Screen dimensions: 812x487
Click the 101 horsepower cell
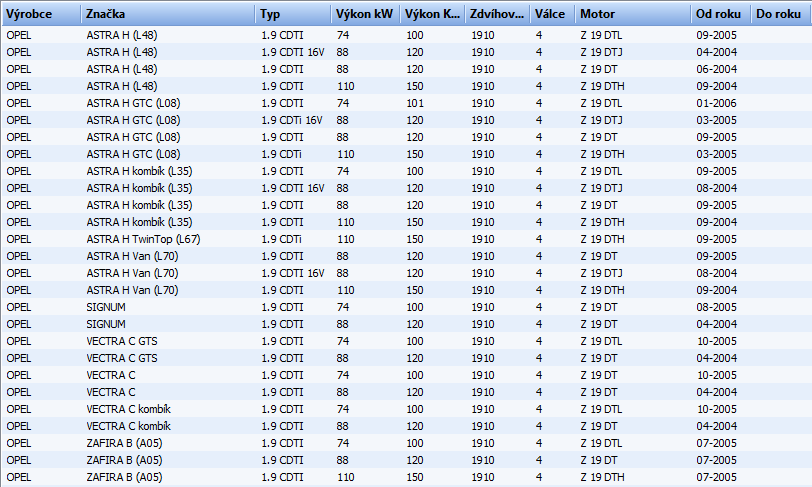(x=415, y=103)
